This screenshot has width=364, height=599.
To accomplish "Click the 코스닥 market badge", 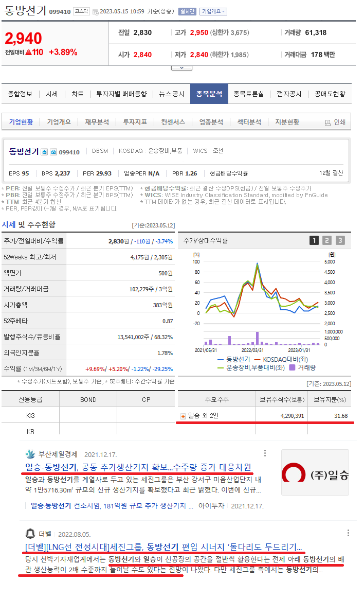I will click(81, 11).
